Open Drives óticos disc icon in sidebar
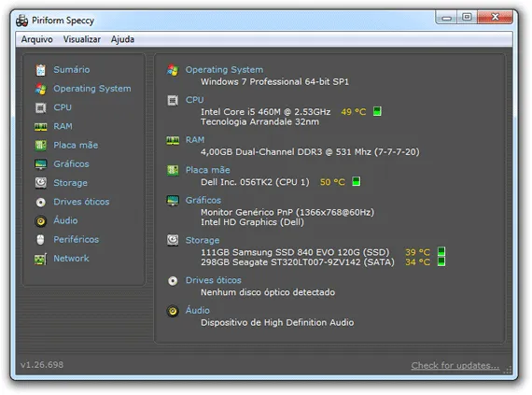Viewport: 532px width, 395px height. click(x=41, y=203)
